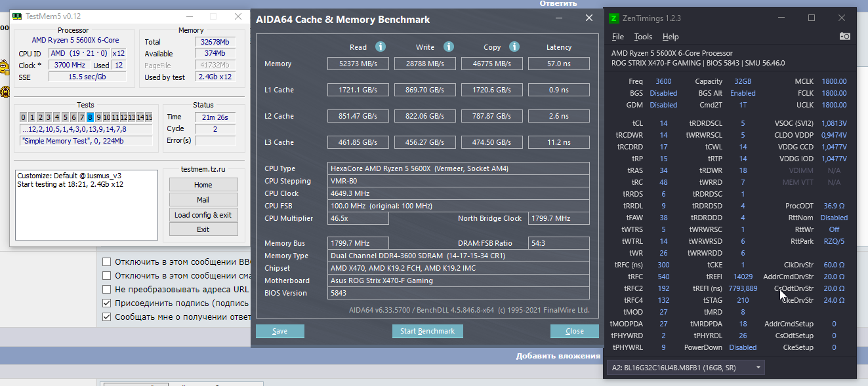The image size is (868, 386).
Task: Click the VSOC (SVI2) value 1,0813V
Action: tap(834, 123)
